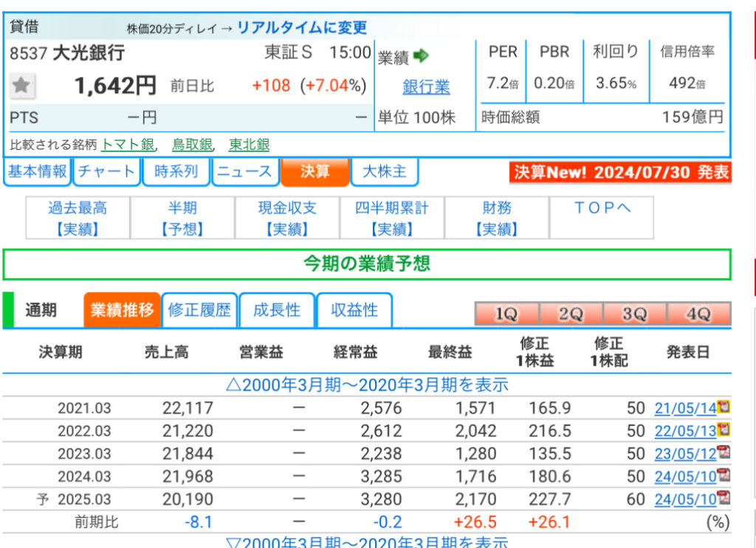
Task: Open 24/05/10 link in 2024.03 row
Action: [x=685, y=476]
